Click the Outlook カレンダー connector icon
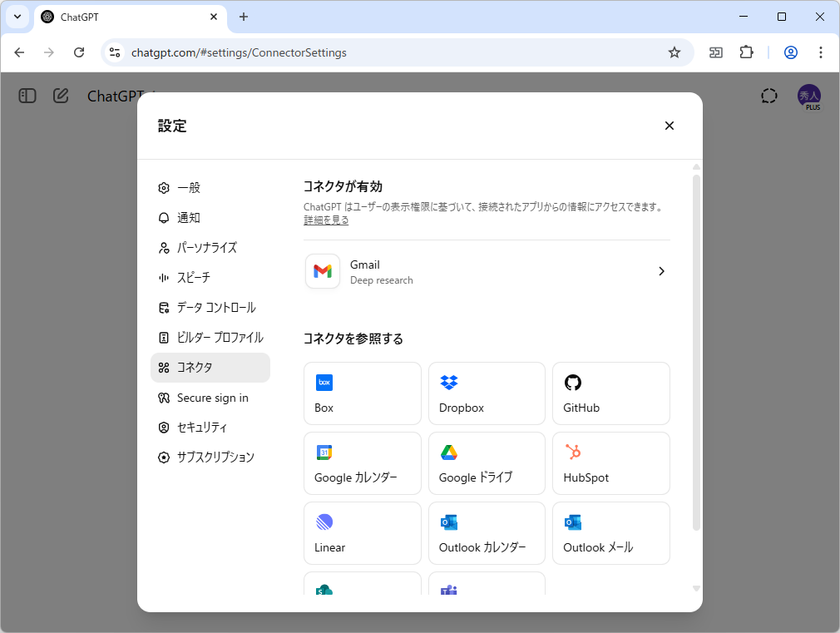The width and height of the screenshot is (840, 633). 448,522
